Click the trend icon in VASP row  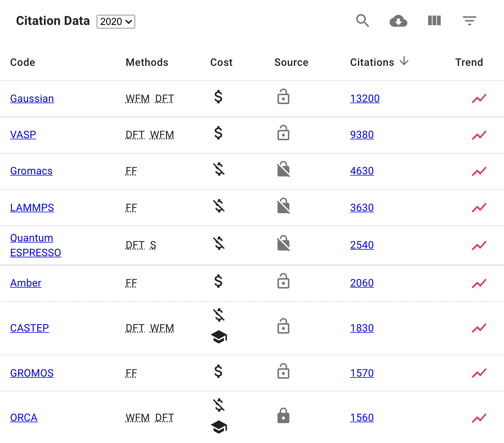click(479, 135)
